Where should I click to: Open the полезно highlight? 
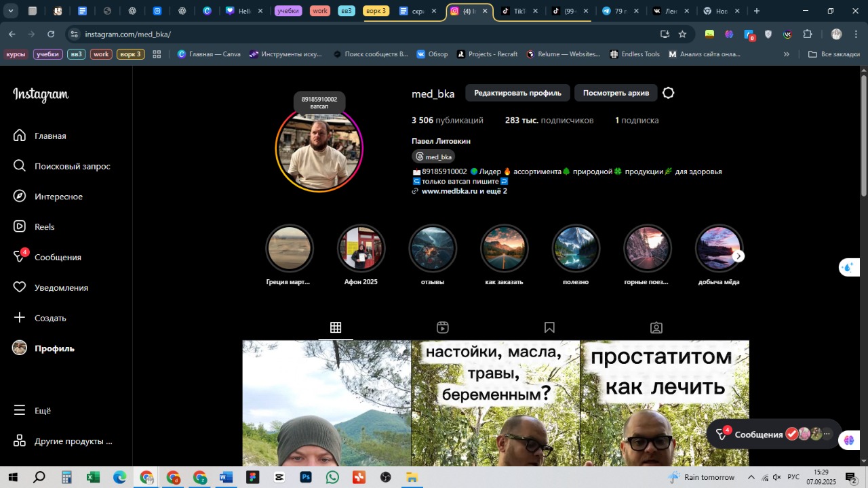576,248
